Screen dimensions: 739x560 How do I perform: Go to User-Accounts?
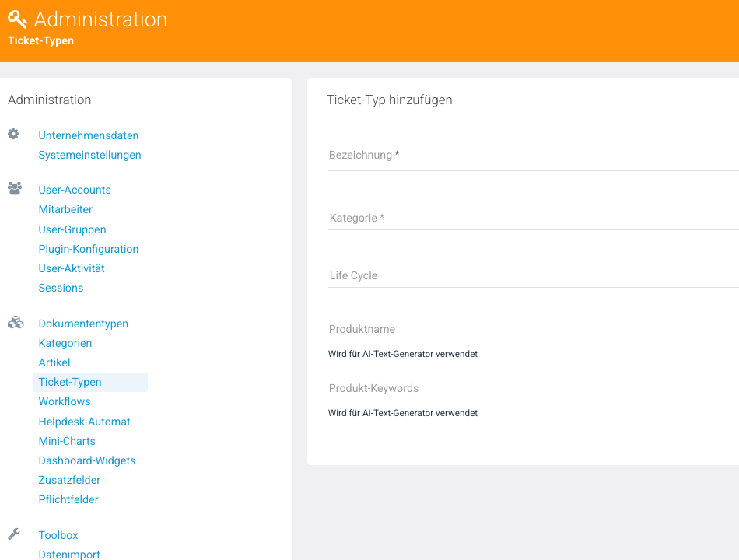point(75,190)
